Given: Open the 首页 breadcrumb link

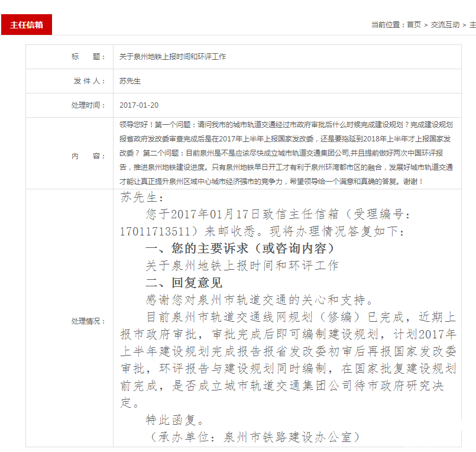Looking at the screenshot, I should coord(414,25).
